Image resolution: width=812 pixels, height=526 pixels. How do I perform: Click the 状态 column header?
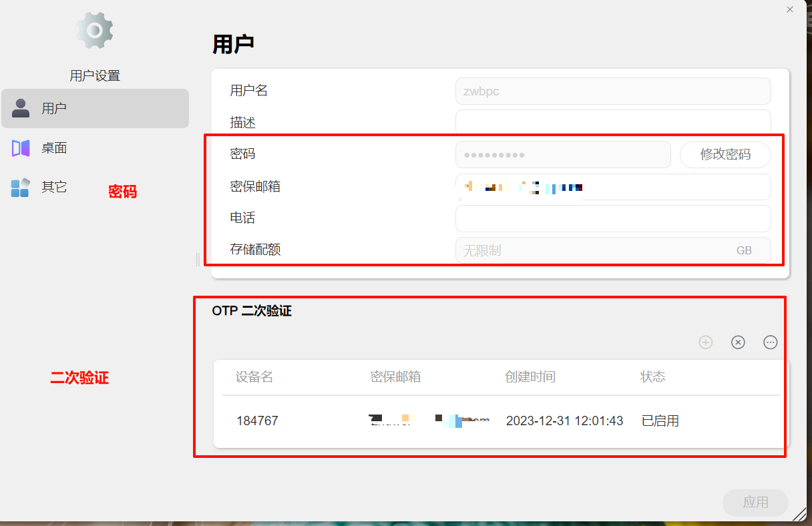pos(652,377)
